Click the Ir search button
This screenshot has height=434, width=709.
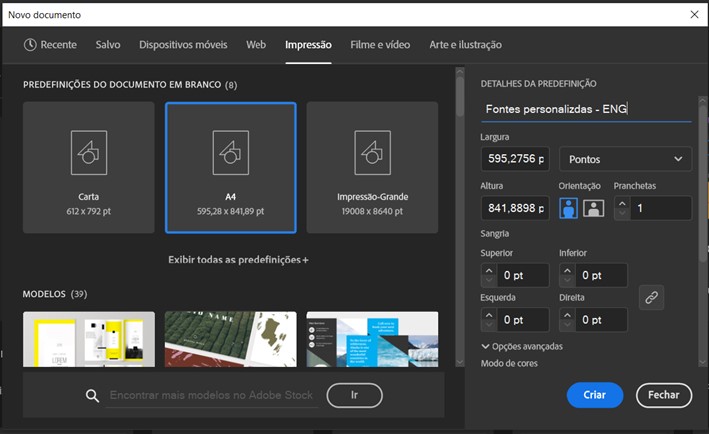[x=354, y=396]
